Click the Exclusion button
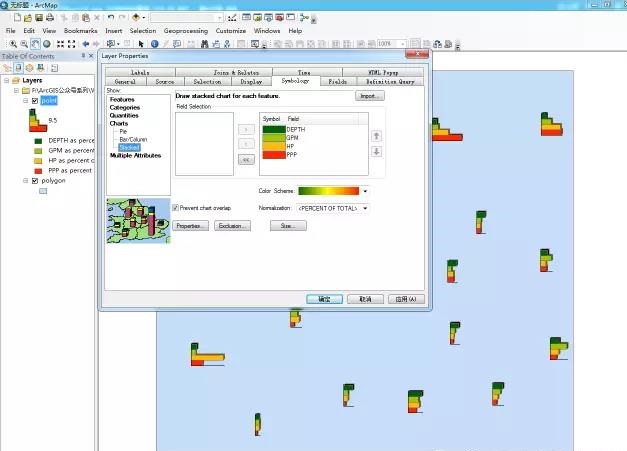Screen dimensions: 627x451 tap(232, 226)
